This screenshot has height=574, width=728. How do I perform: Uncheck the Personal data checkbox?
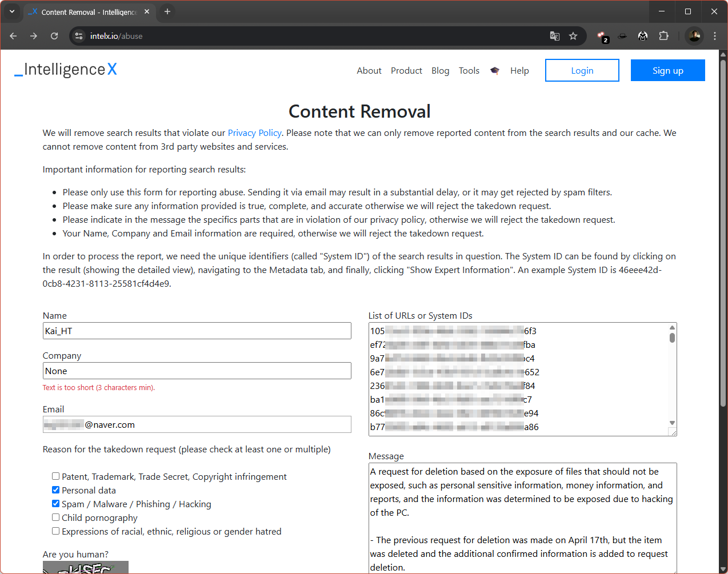pos(56,490)
